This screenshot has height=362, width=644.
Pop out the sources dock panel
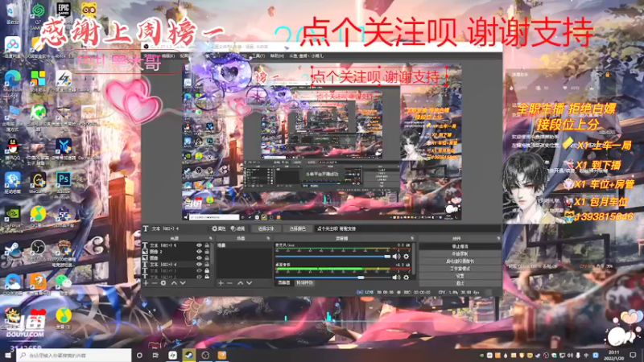[x=211, y=238]
